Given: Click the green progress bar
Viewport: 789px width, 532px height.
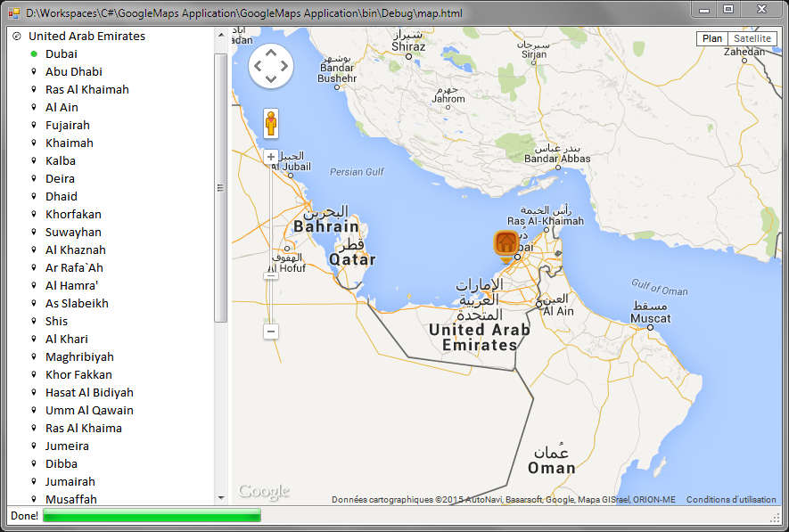Looking at the screenshot, I should click(152, 515).
